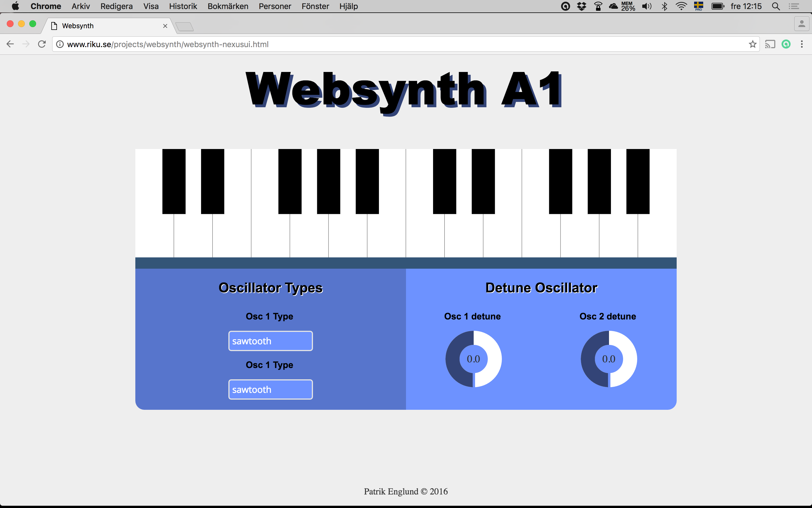This screenshot has width=812, height=508.
Task: Open the upper Osc 1 Type sawtooth dropdown
Action: [270, 341]
